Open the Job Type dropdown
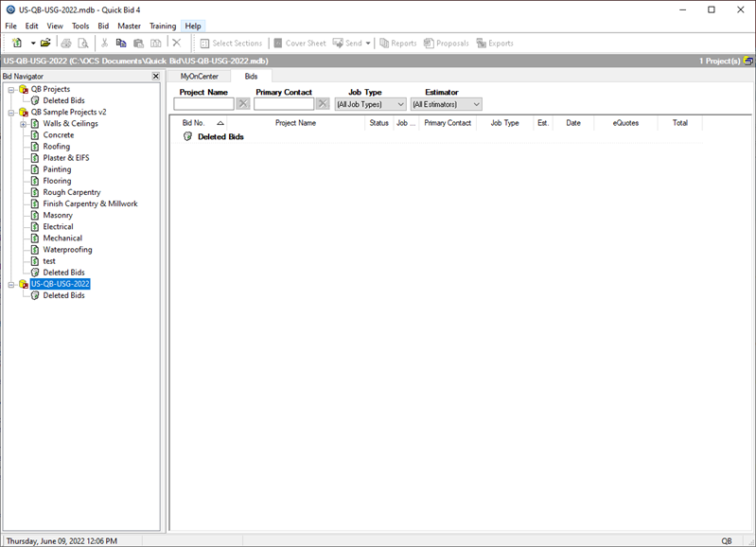Viewport: 756px width, 547px height. tap(370, 104)
